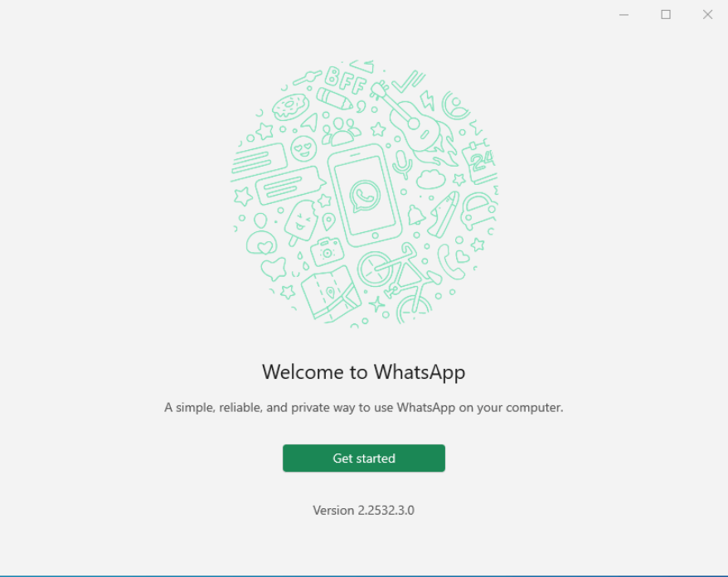Click the Welcome to WhatsApp heading
The width and height of the screenshot is (728, 577).
tap(363, 372)
